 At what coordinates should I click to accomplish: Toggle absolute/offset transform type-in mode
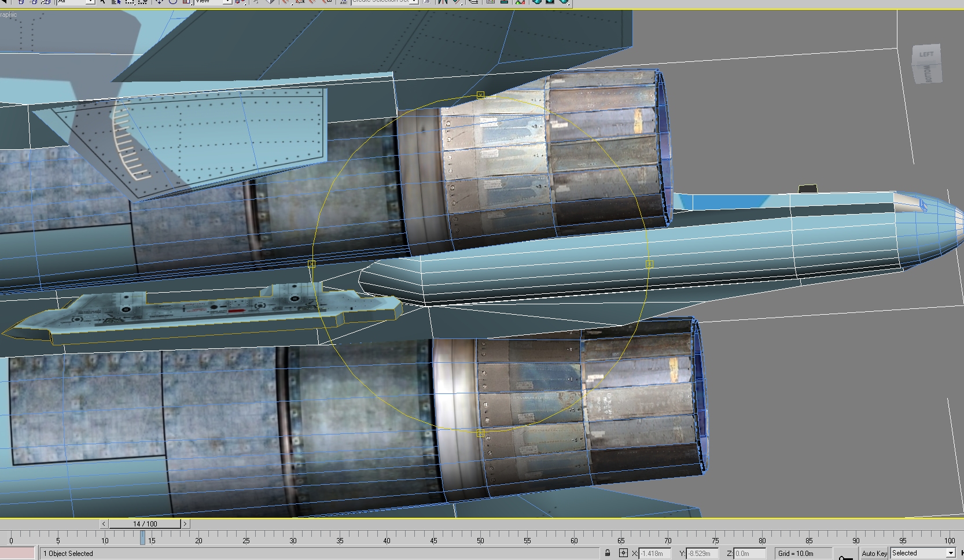tap(623, 553)
